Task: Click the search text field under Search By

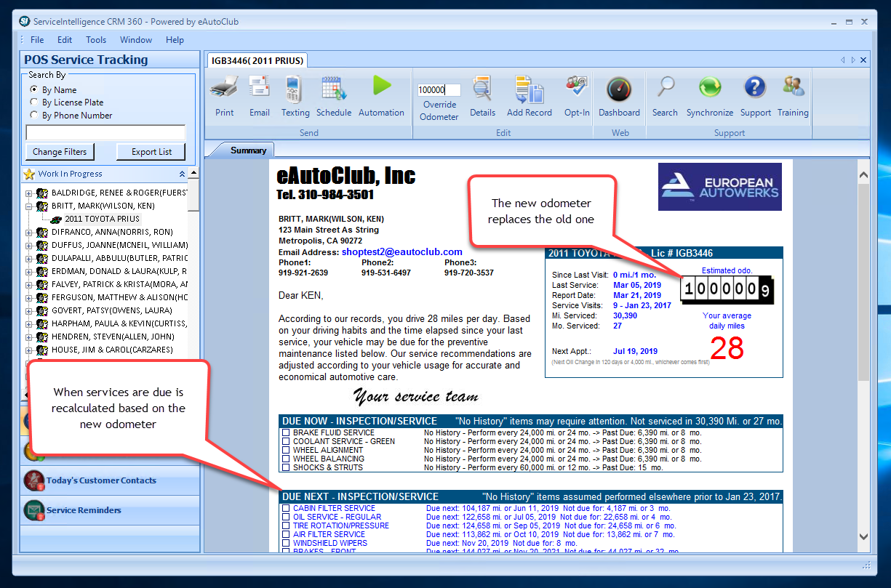Action: 105,132
